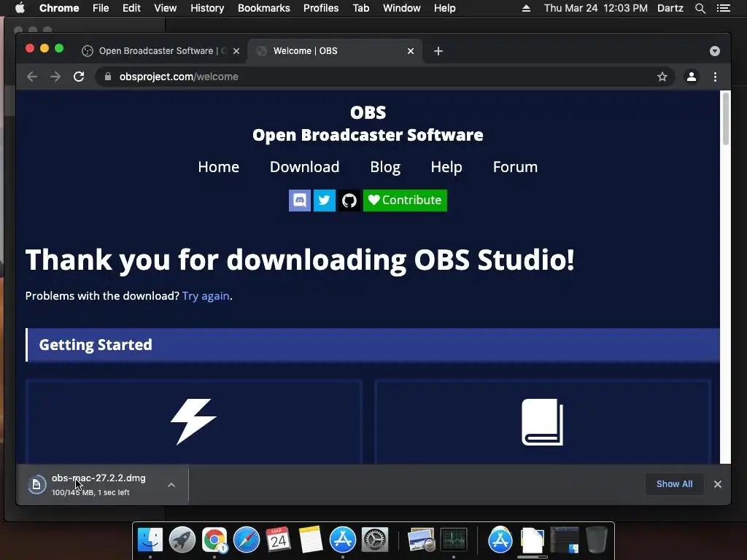Bookmark this page with the star icon

pos(662,77)
